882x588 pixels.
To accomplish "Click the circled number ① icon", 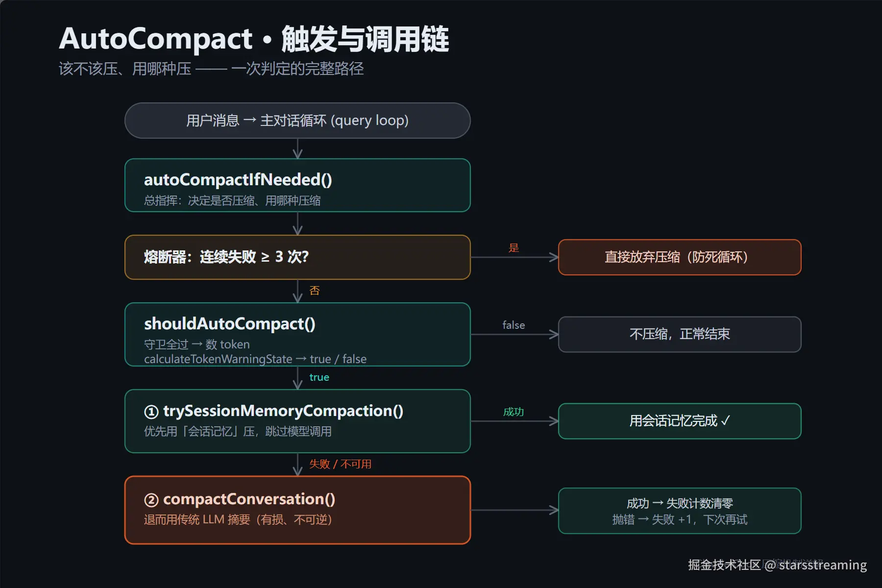I will (x=151, y=412).
